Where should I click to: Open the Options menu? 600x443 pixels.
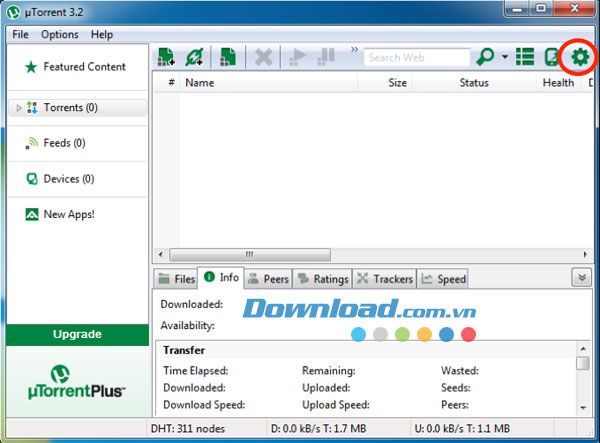tap(60, 34)
